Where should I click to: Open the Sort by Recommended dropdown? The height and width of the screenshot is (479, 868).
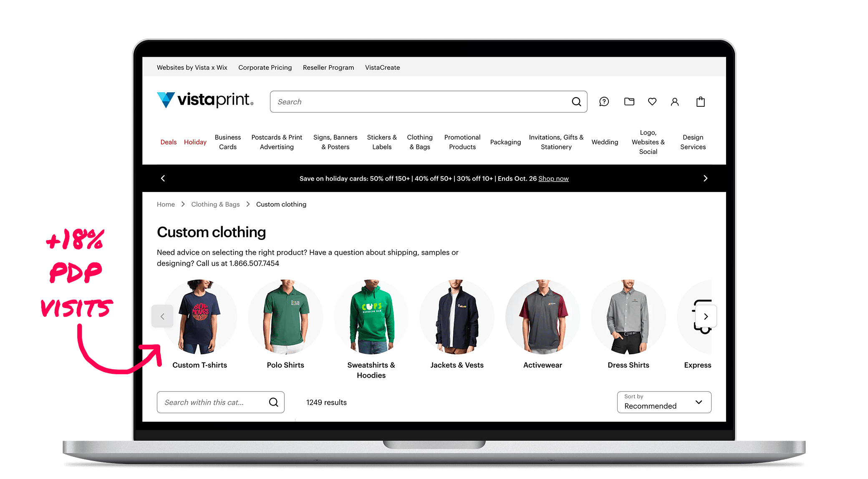coord(664,402)
